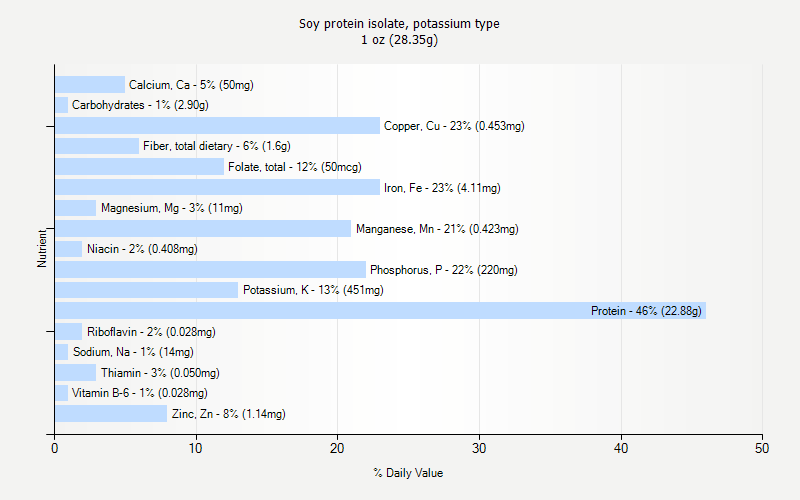
Task: Click the Sodium, Na label
Action: tap(133, 352)
